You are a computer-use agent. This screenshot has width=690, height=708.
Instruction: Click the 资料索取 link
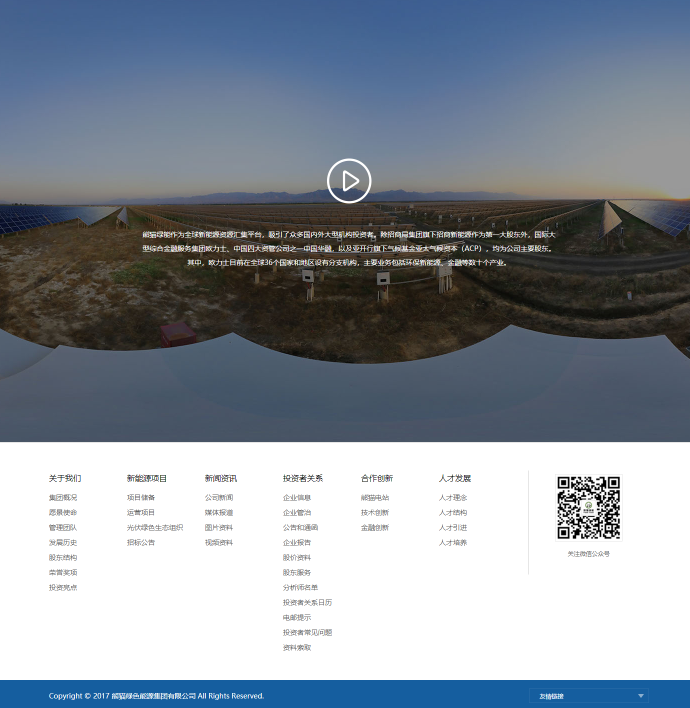[297, 647]
